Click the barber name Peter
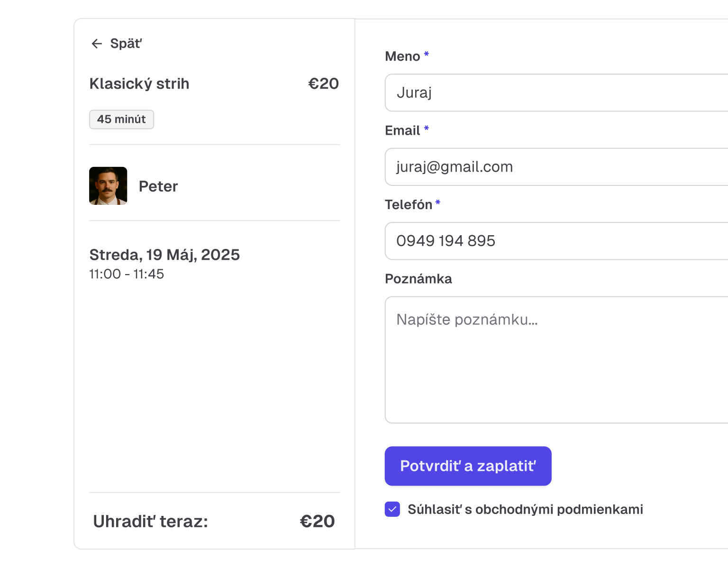This screenshot has width=728, height=569. (158, 186)
